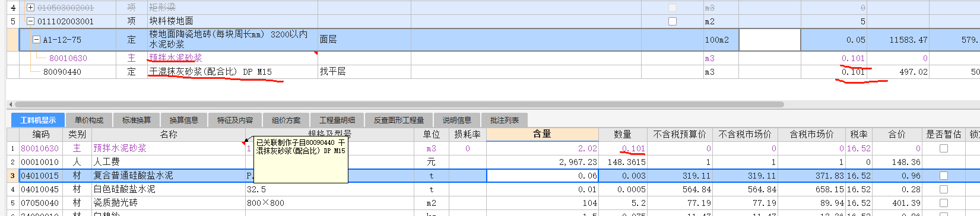Click the 是否暂估 column header
Image resolution: width=980 pixels, height=216 pixels.
pos(944,135)
